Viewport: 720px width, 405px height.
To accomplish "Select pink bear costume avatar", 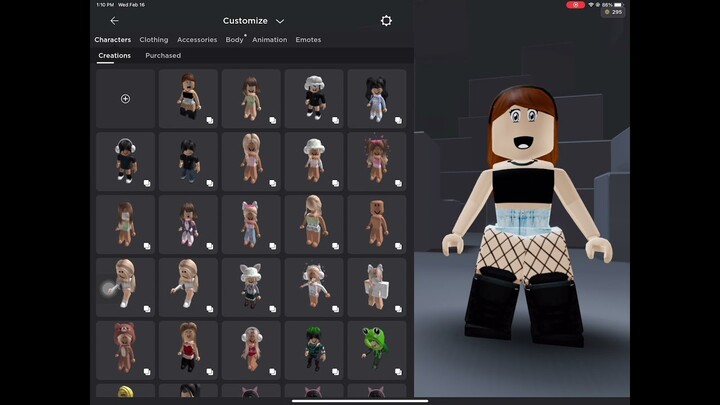I will pyautogui.click(x=125, y=350).
